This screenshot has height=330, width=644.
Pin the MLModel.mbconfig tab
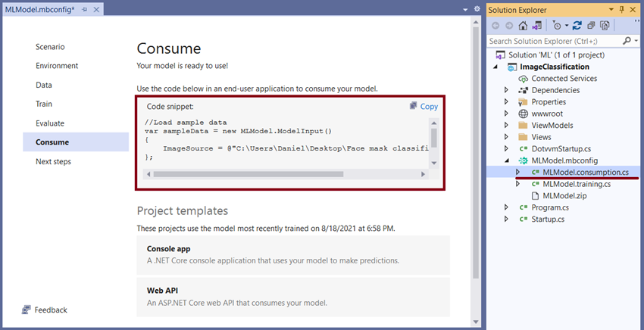coord(85,9)
